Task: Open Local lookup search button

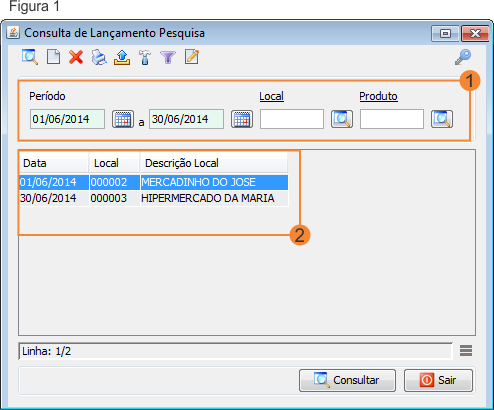Action: [342, 119]
